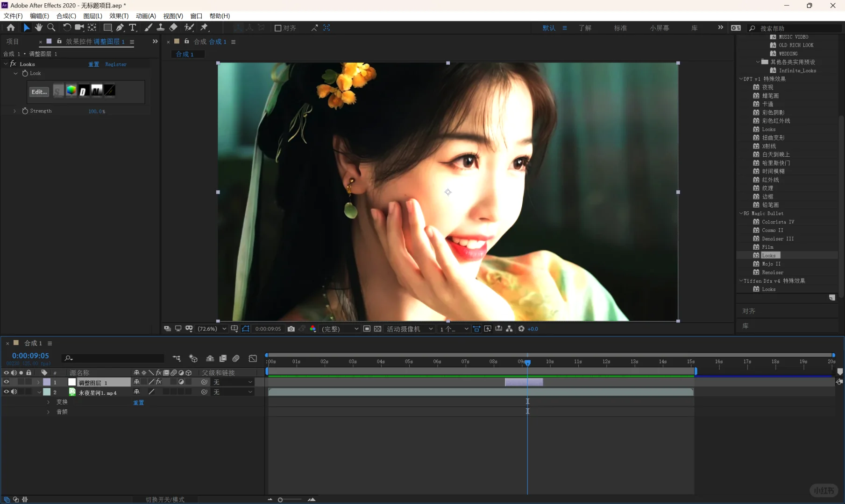Image resolution: width=845 pixels, height=504 pixels.
Task: Hide the 调整图层 1 layer with eye toggle
Action: [6, 382]
